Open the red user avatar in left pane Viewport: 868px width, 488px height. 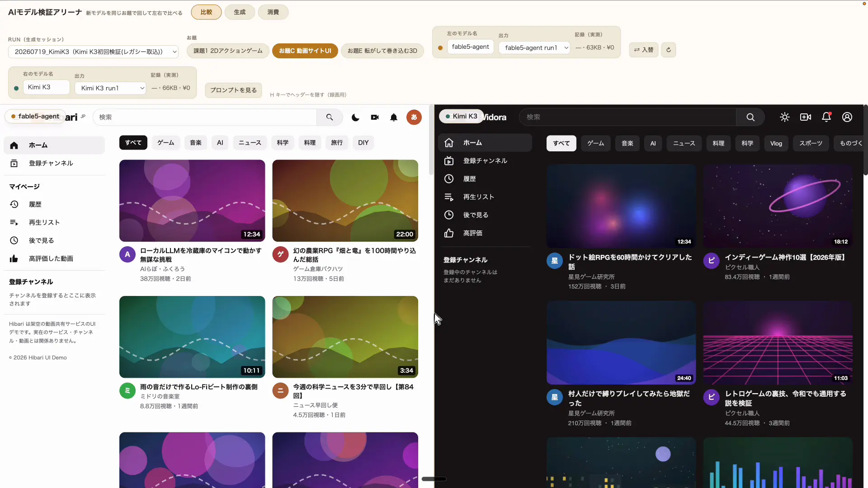click(x=414, y=117)
